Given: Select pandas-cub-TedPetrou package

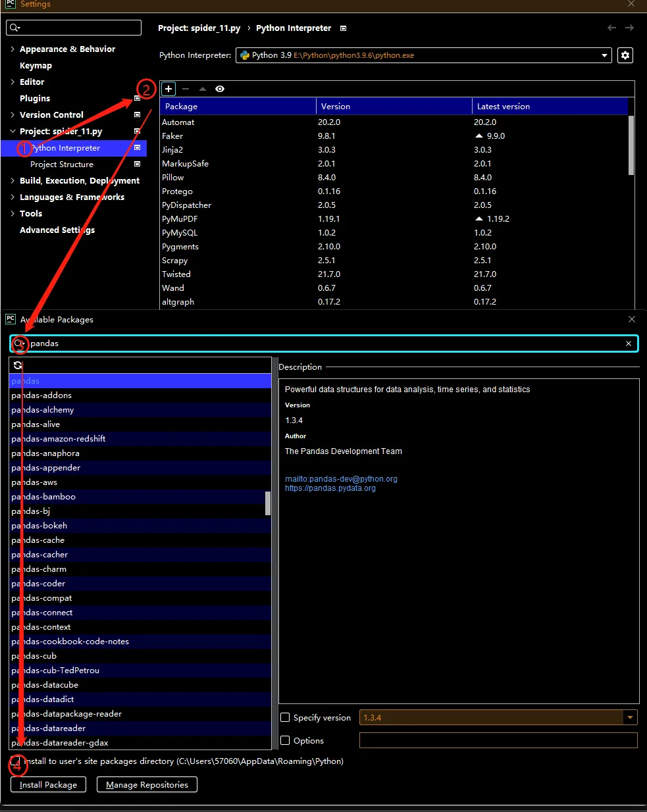Looking at the screenshot, I should tap(140, 671).
